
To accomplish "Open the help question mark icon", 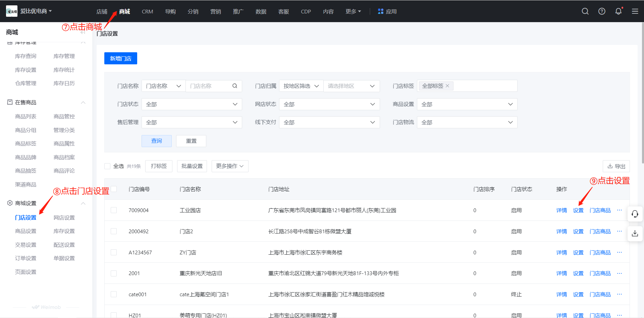I will (602, 11).
